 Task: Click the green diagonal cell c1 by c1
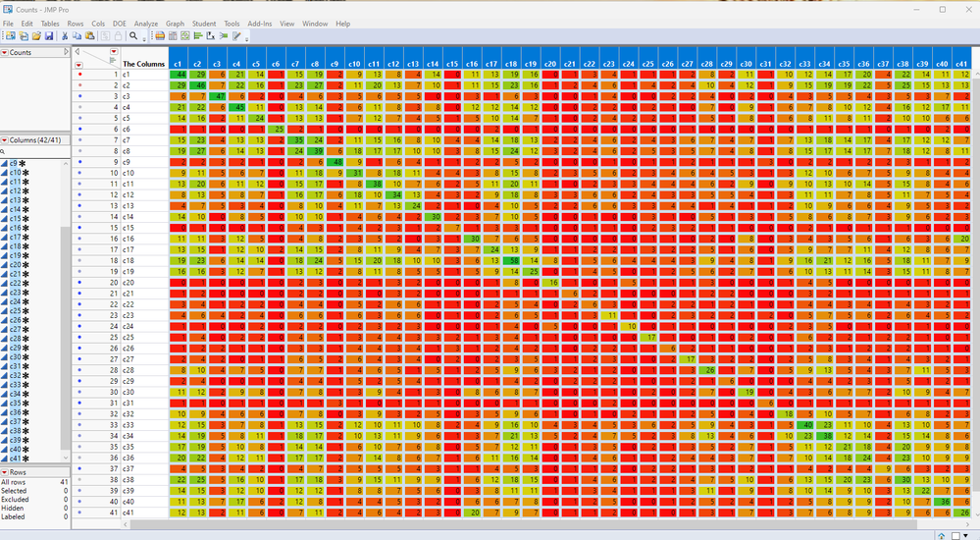(x=179, y=74)
